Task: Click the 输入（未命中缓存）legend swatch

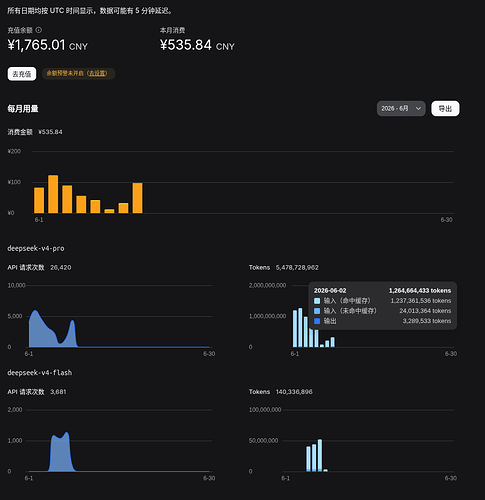Action: (x=317, y=311)
